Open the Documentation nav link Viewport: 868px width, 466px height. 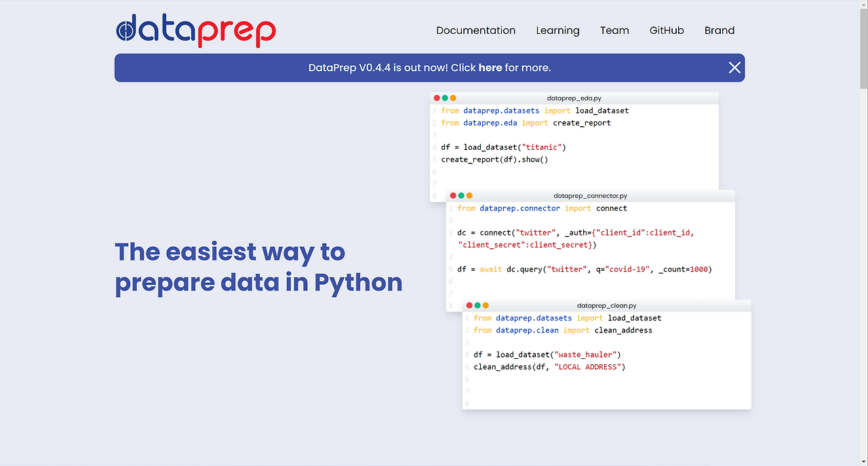476,31
